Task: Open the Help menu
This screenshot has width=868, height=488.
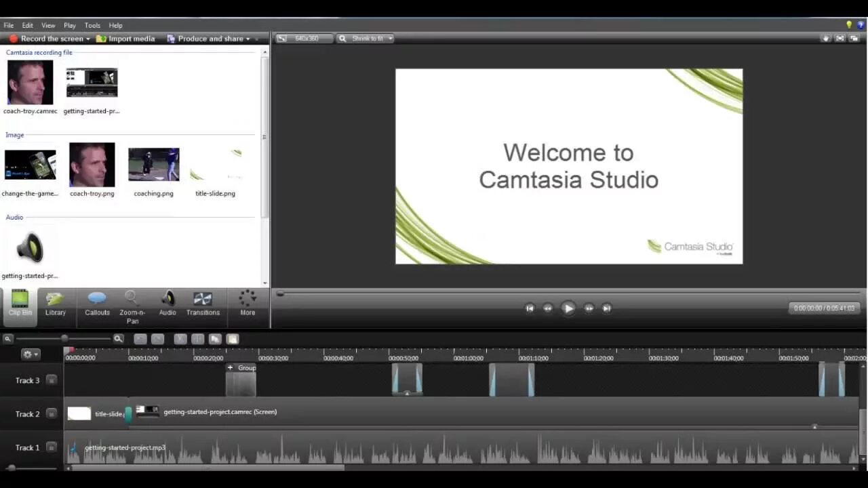Action: tap(115, 25)
